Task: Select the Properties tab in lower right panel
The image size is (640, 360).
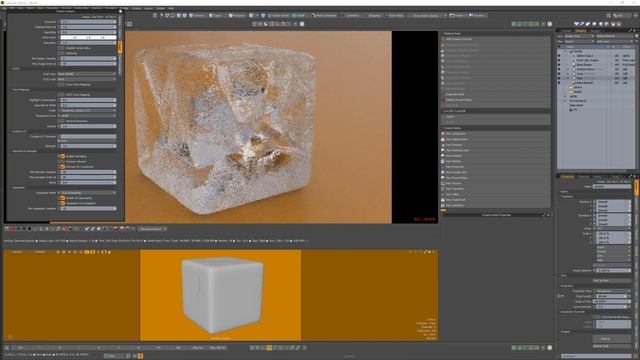Action: tap(567, 176)
